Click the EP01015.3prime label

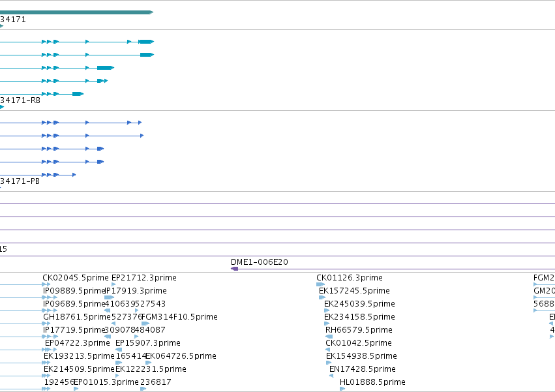106,382
